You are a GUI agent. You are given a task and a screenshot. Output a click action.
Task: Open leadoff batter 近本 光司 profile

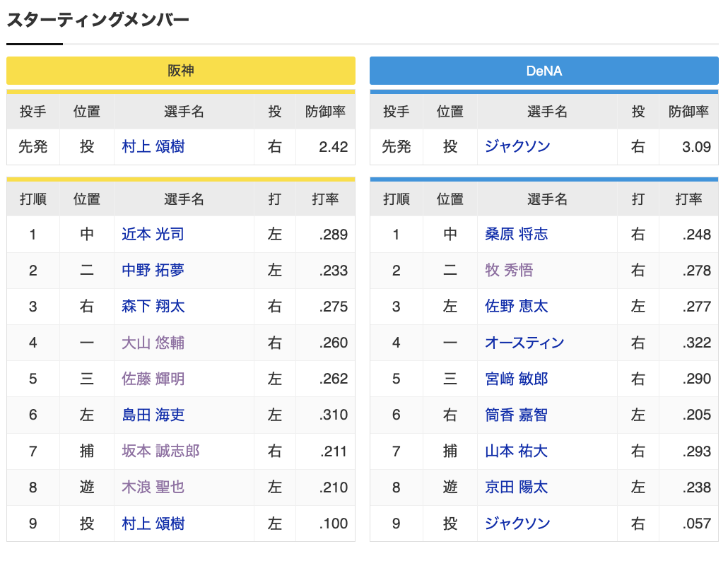point(153,234)
